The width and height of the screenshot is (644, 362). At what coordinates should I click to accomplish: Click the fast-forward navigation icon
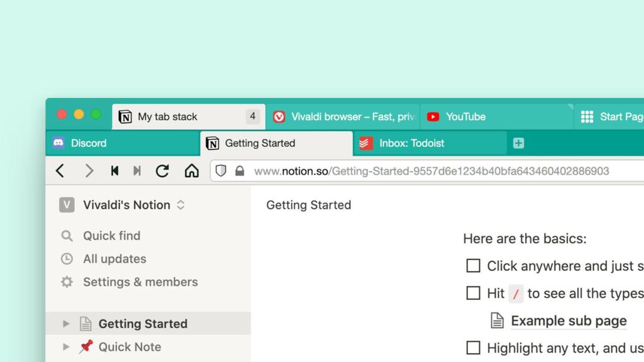(x=138, y=170)
